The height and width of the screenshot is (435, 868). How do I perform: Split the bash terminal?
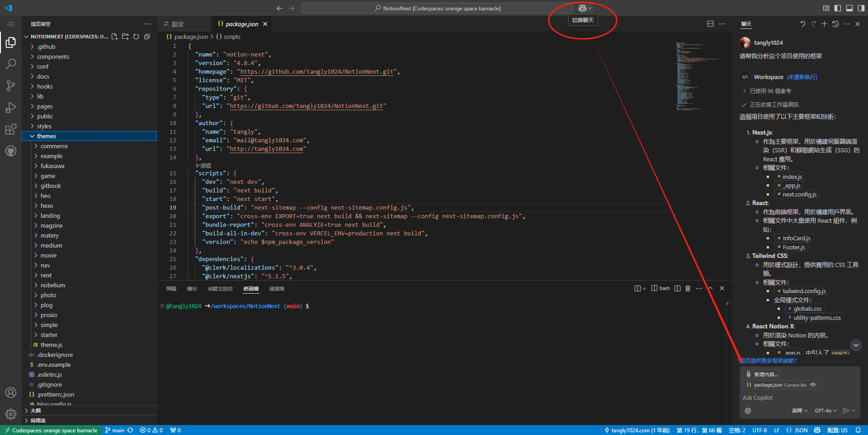(x=677, y=288)
